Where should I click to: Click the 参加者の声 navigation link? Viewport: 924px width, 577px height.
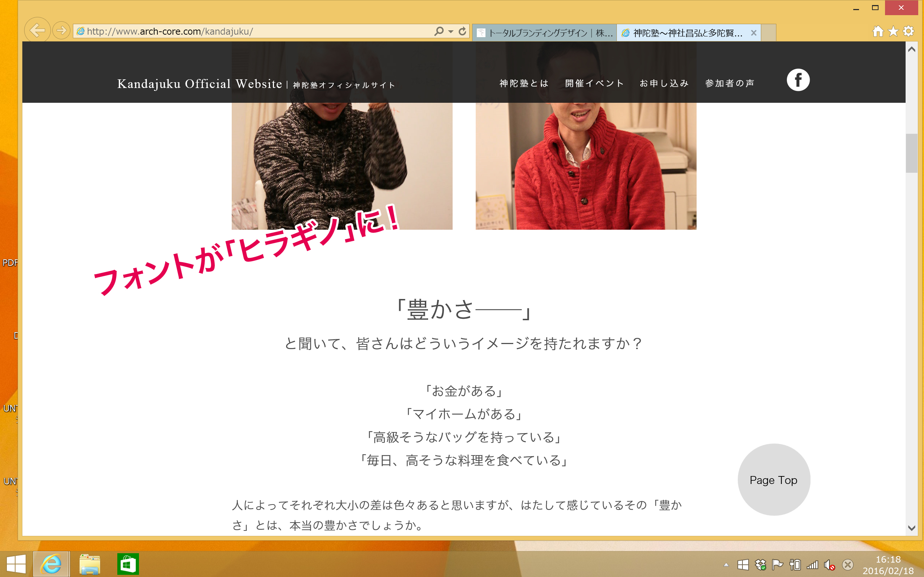730,83
